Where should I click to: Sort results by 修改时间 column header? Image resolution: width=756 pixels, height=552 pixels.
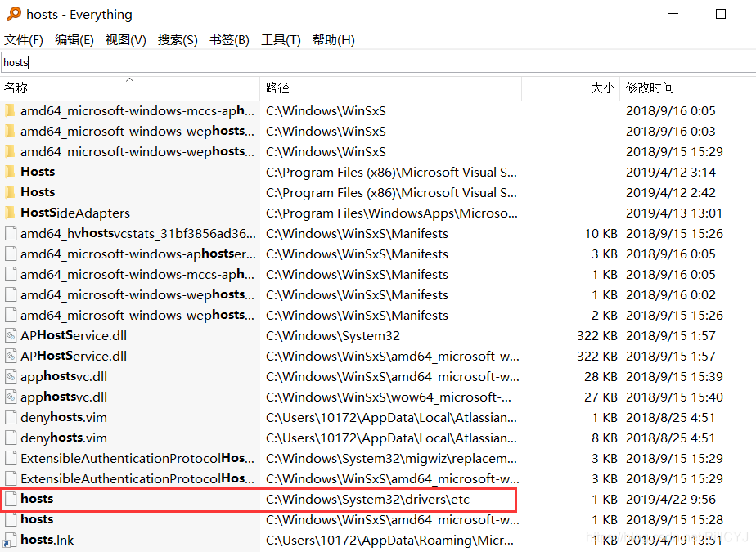point(688,88)
